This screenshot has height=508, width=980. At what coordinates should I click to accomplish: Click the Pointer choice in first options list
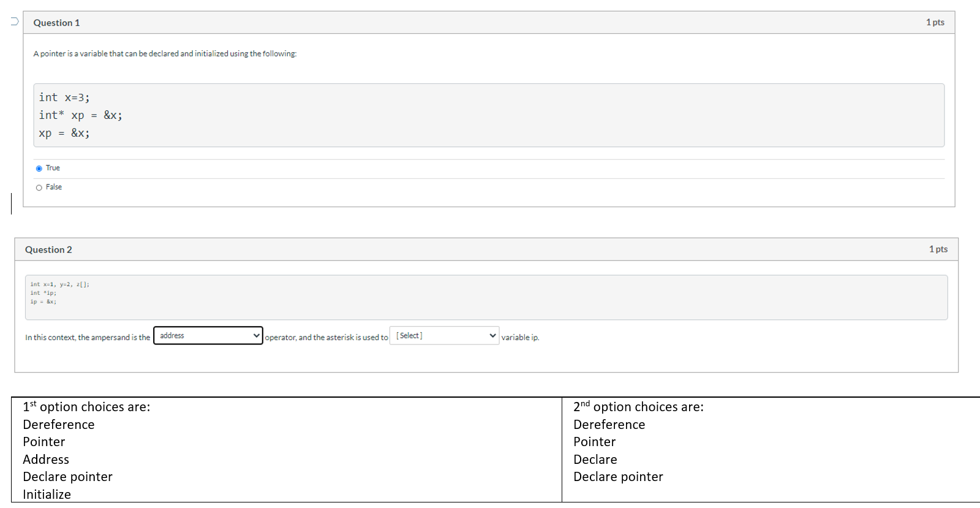[44, 442]
